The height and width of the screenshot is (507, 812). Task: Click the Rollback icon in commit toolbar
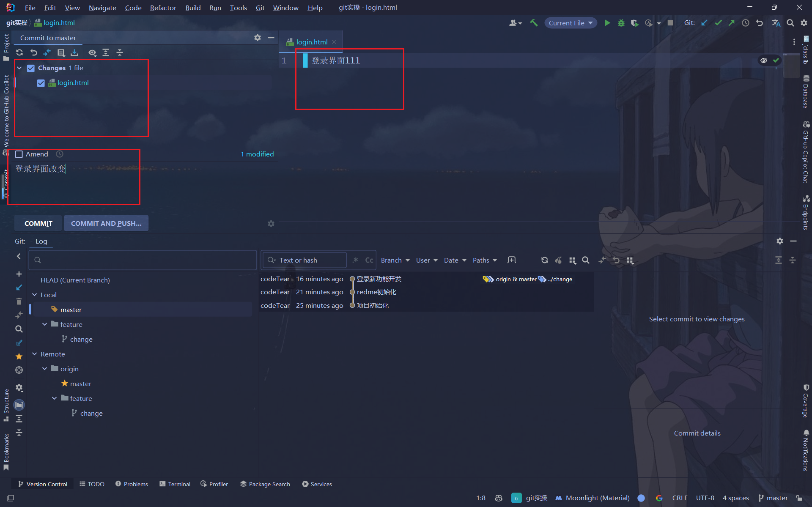coord(33,52)
